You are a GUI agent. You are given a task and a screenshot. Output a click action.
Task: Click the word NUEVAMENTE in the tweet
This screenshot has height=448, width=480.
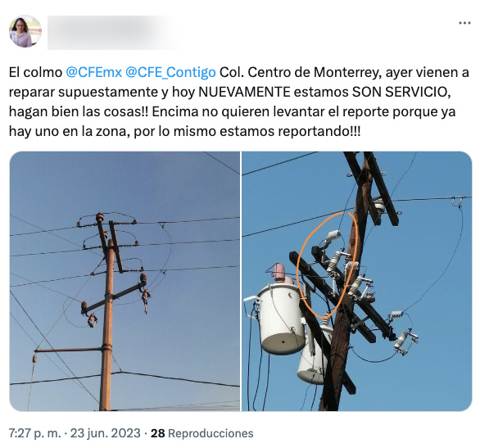[x=244, y=92]
